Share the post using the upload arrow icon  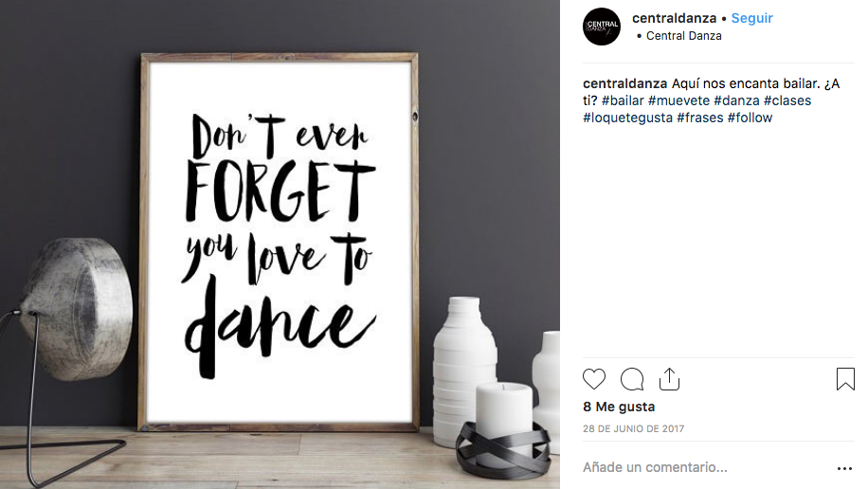[669, 379]
